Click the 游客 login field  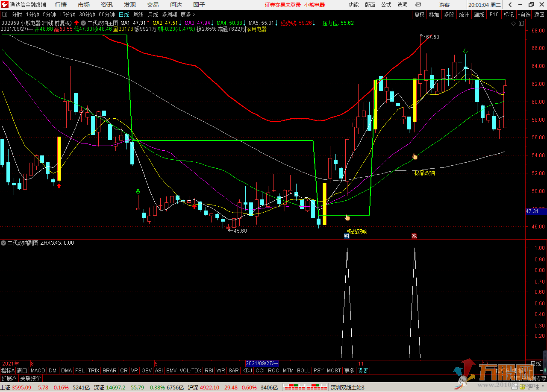[x=444, y=5]
